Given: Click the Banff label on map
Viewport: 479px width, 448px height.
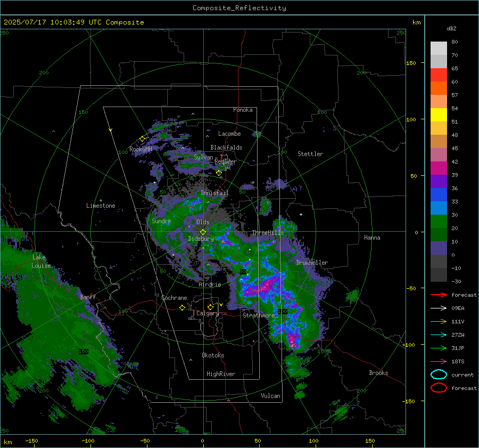Looking at the screenshot, I should click(x=88, y=297).
